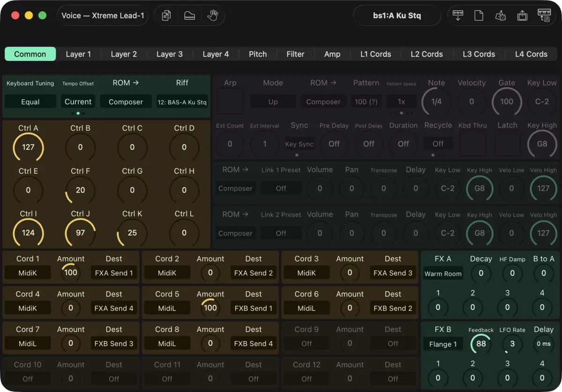Open Cord 1 MidiK source dropdown
This screenshot has height=392, width=562.
point(28,273)
